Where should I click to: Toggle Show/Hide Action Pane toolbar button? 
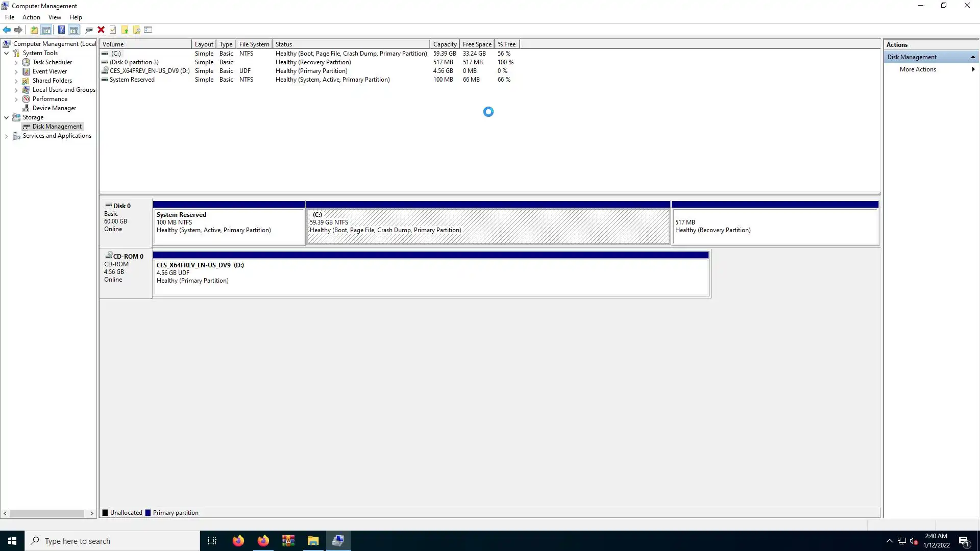click(x=74, y=30)
